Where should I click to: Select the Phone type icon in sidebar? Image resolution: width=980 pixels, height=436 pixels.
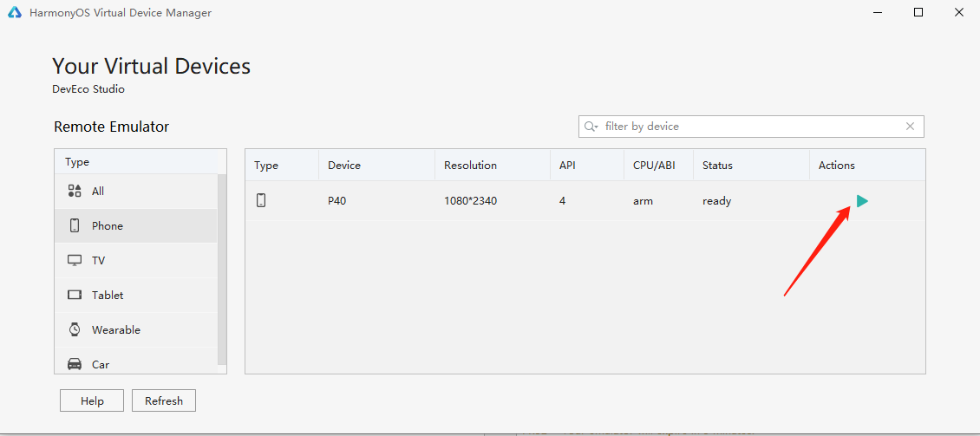[75, 225]
